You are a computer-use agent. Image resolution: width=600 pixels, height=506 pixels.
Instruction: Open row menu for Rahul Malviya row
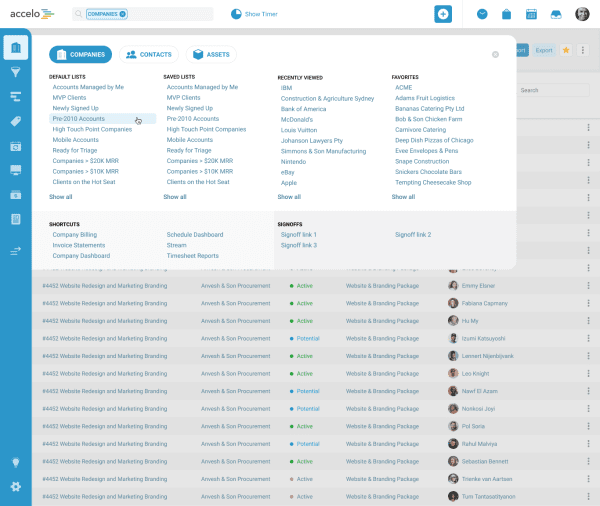click(x=588, y=444)
